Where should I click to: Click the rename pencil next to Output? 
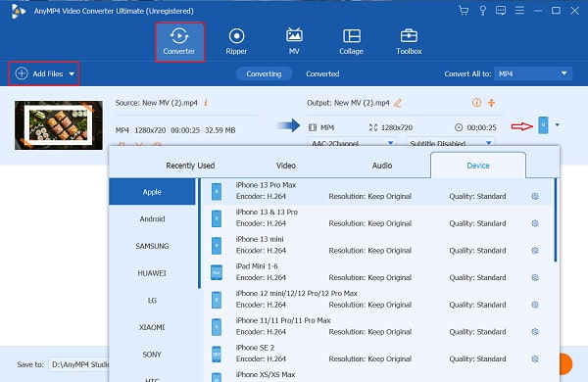coord(398,103)
